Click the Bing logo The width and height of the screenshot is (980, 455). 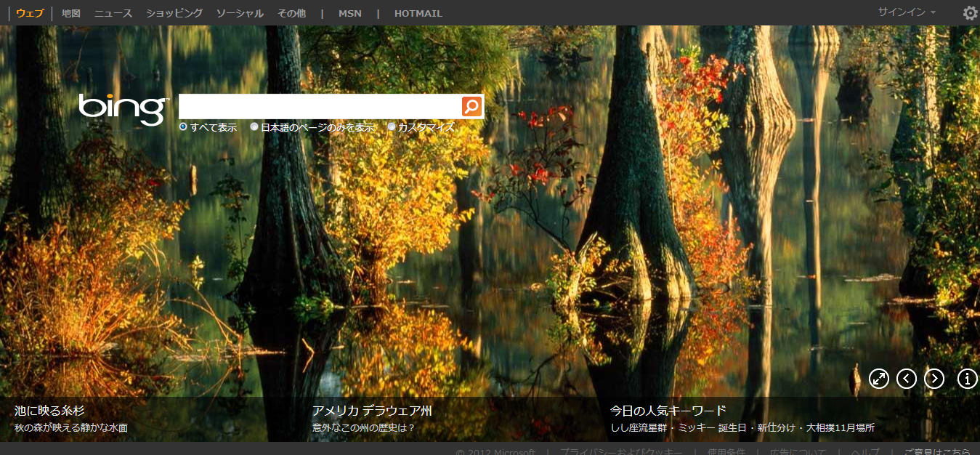123,109
